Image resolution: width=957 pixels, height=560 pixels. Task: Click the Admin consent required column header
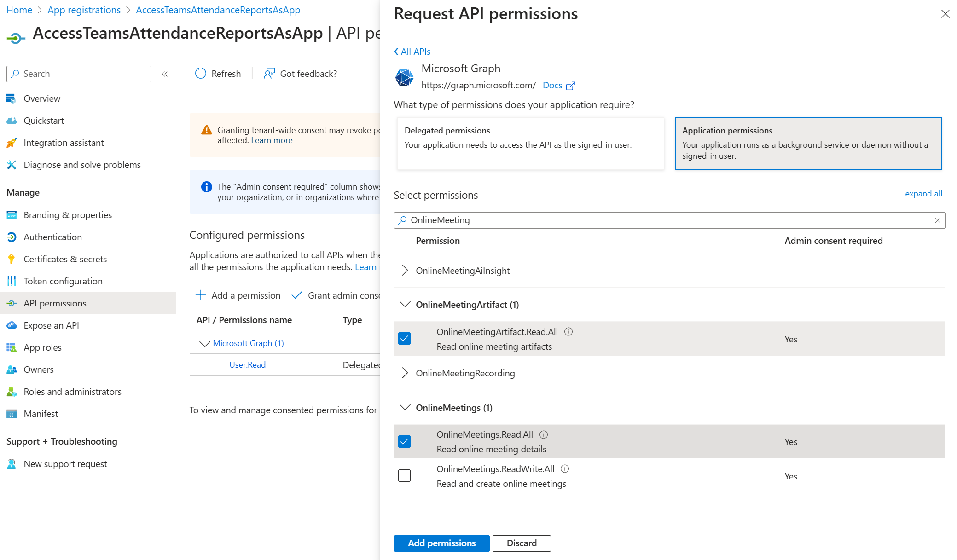[x=834, y=241]
